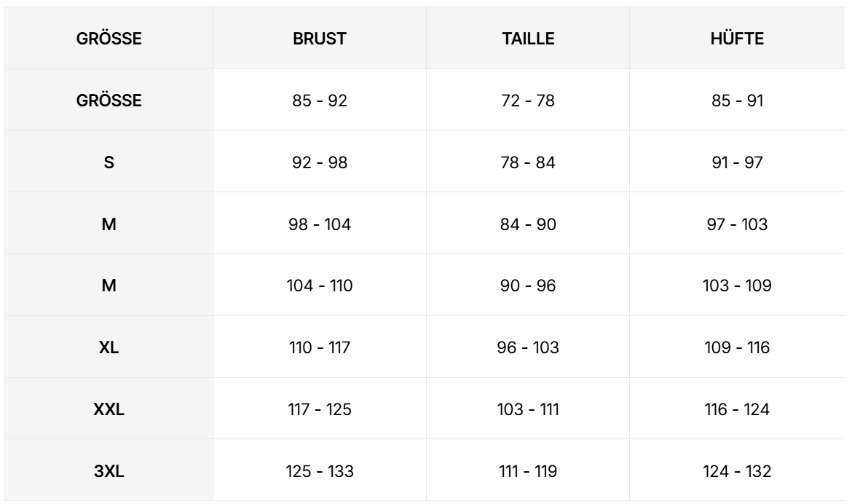
Task: Select the 3XL size row label
Action: tap(109, 471)
